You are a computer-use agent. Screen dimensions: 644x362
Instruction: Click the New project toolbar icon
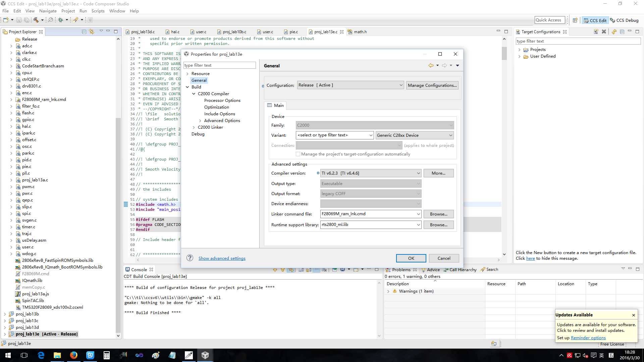pos(6,20)
